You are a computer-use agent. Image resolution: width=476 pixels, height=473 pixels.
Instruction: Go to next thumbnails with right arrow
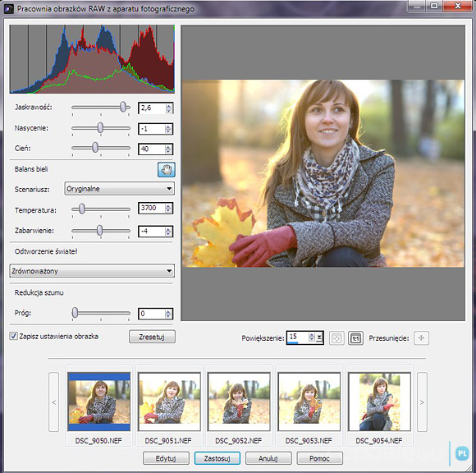[422, 402]
